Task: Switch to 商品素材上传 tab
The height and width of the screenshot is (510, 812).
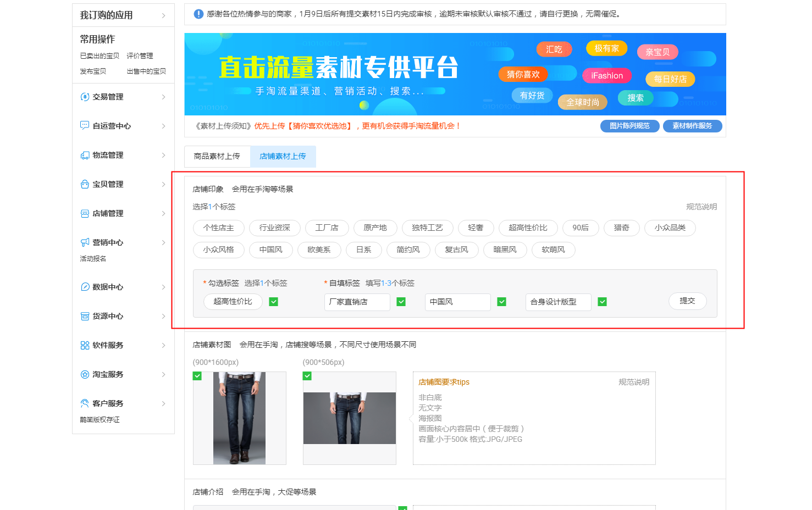Action: pyautogui.click(x=217, y=156)
